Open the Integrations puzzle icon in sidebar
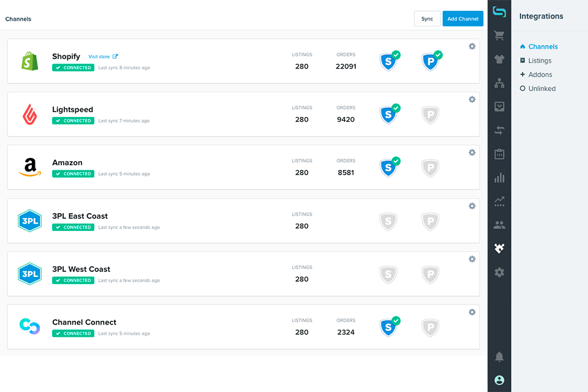 point(499,248)
